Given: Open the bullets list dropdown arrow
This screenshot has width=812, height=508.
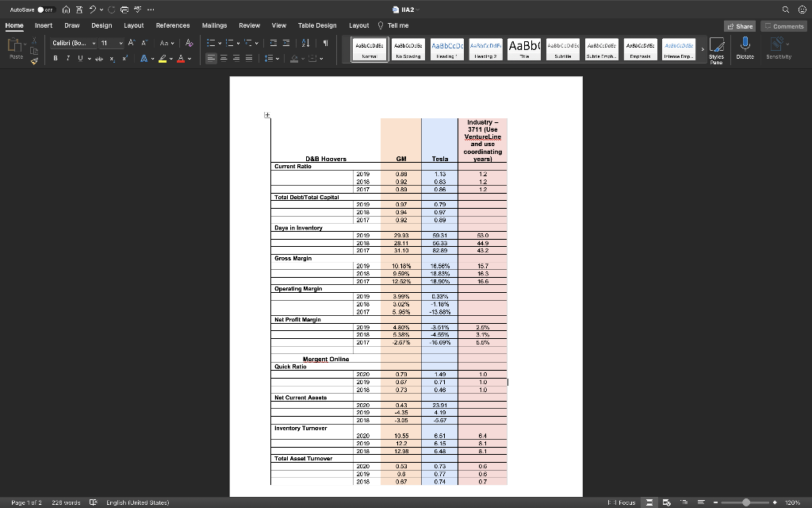Looking at the screenshot, I should (x=220, y=43).
